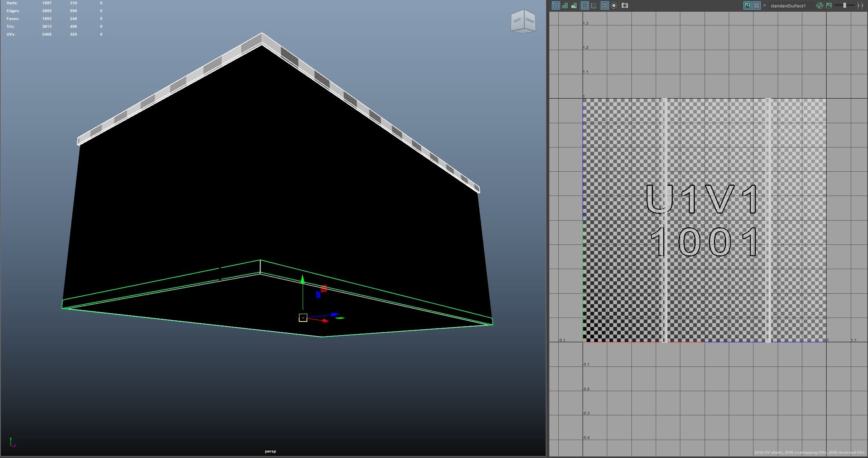Toggle UV distortion shading icon
This screenshot has height=458, width=868.
[x=574, y=5]
